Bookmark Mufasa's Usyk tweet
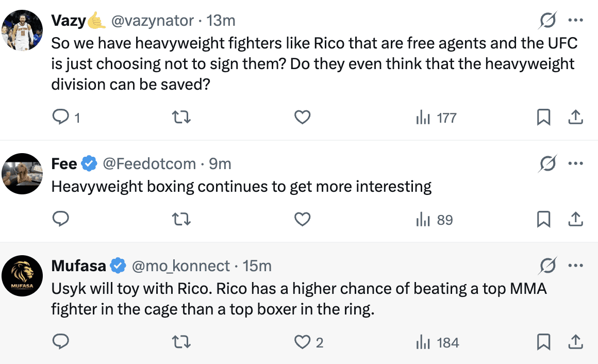The width and height of the screenshot is (598, 364). click(543, 342)
